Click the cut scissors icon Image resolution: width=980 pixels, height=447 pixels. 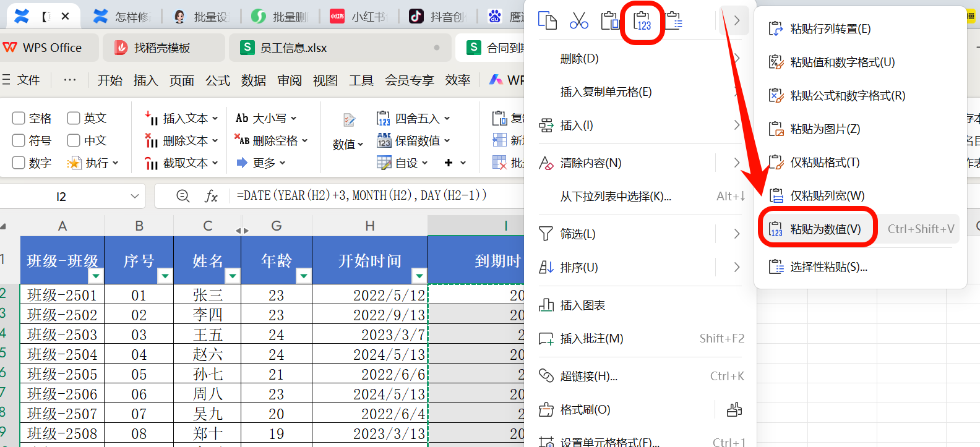579,21
